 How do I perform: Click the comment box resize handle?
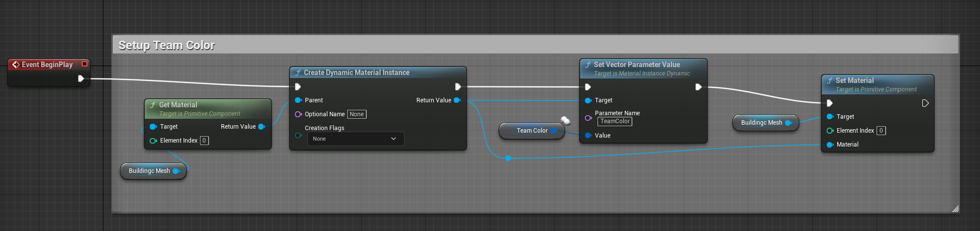tap(955, 209)
